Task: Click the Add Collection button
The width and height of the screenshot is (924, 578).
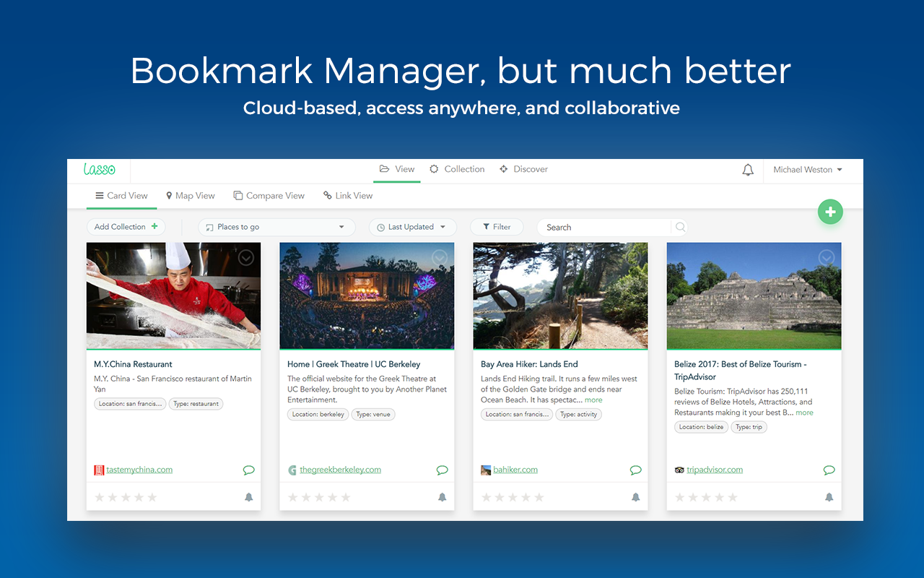Action: pyautogui.click(x=126, y=227)
